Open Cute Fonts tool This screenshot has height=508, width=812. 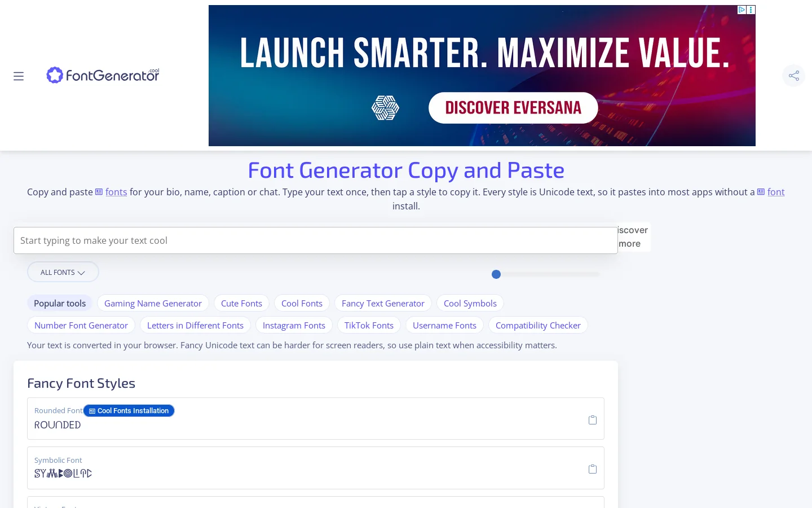click(x=241, y=303)
